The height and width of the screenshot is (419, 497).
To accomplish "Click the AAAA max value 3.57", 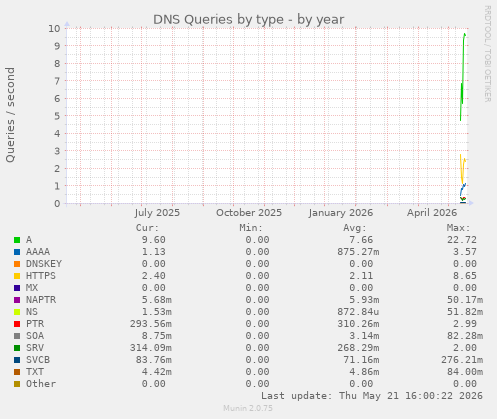I will pyautogui.click(x=465, y=252).
